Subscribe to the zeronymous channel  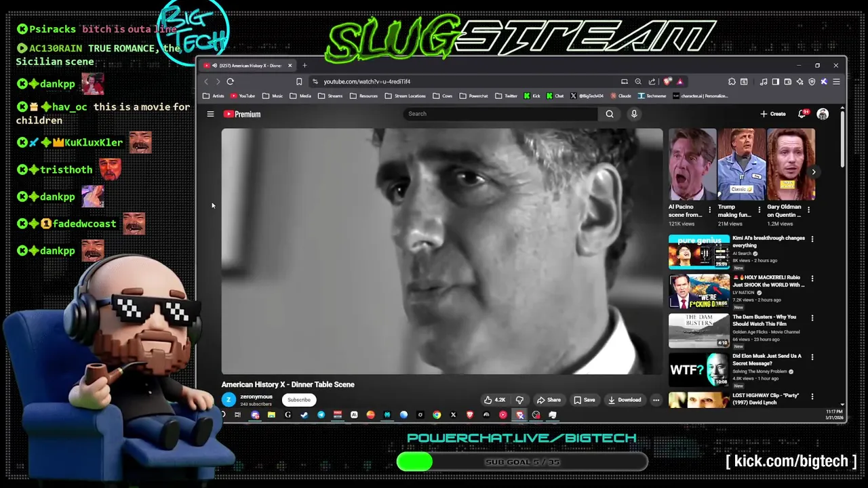click(x=298, y=400)
